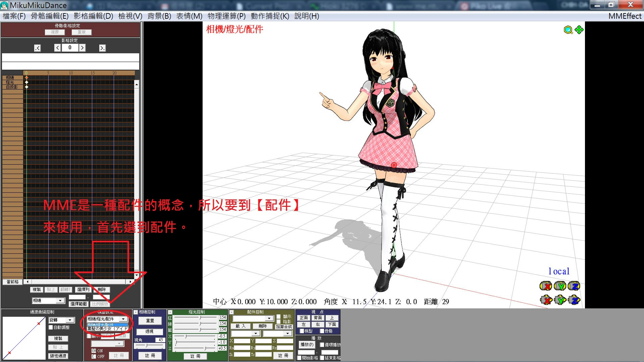Click 播放(P) play button
This screenshot has width=644, height=362.
coord(307,345)
